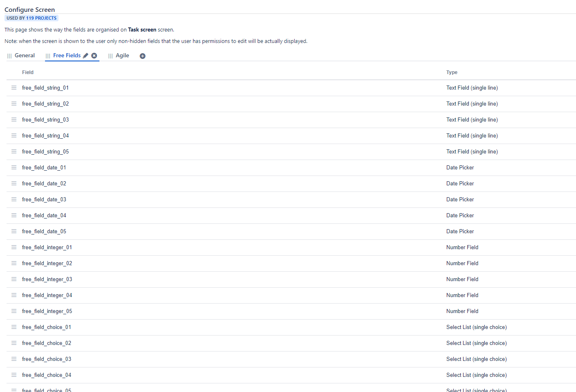Click the drag handle beside free_field_date_02
This screenshot has width=576, height=392.
tap(14, 183)
